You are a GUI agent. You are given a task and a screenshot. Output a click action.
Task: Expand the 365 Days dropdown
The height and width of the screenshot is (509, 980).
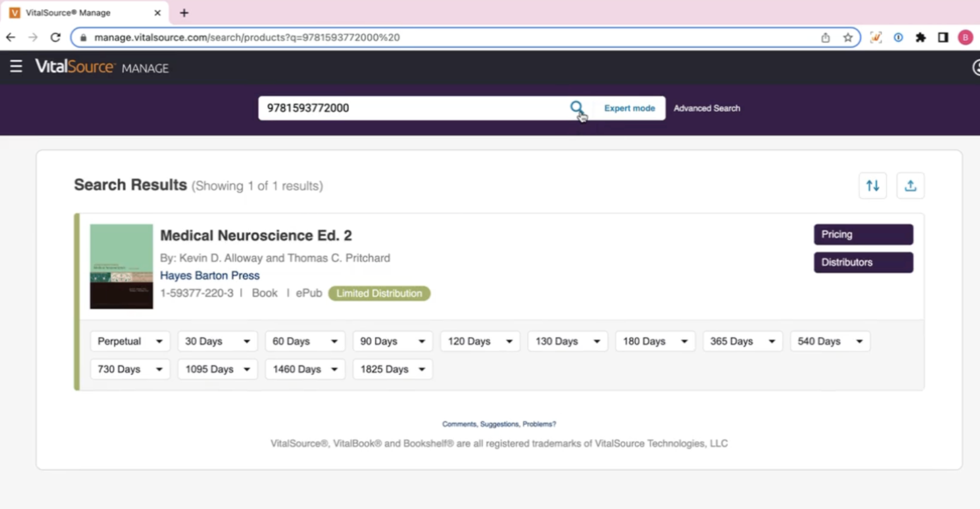(743, 341)
